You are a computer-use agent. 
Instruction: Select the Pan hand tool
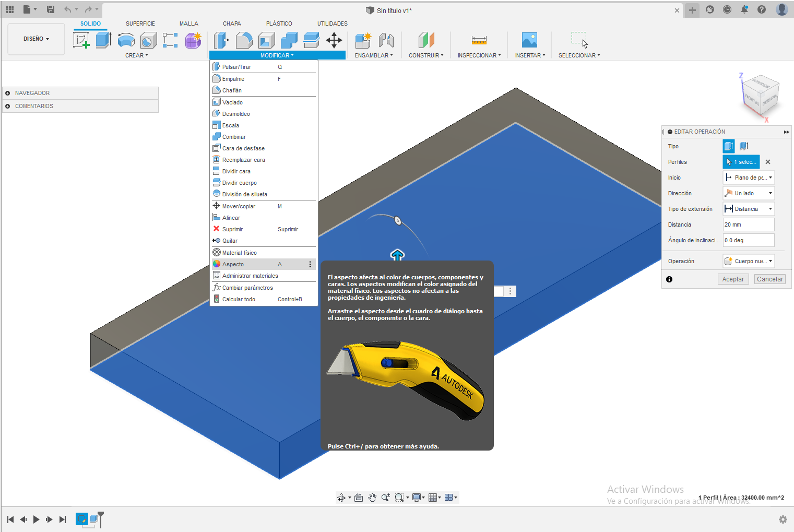click(372, 498)
